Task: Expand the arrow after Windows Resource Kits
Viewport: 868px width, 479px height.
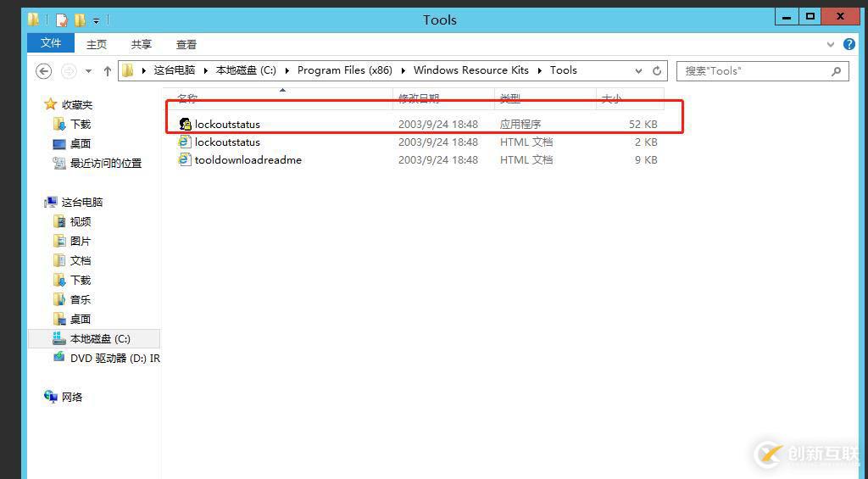Action: tap(540, 71)
